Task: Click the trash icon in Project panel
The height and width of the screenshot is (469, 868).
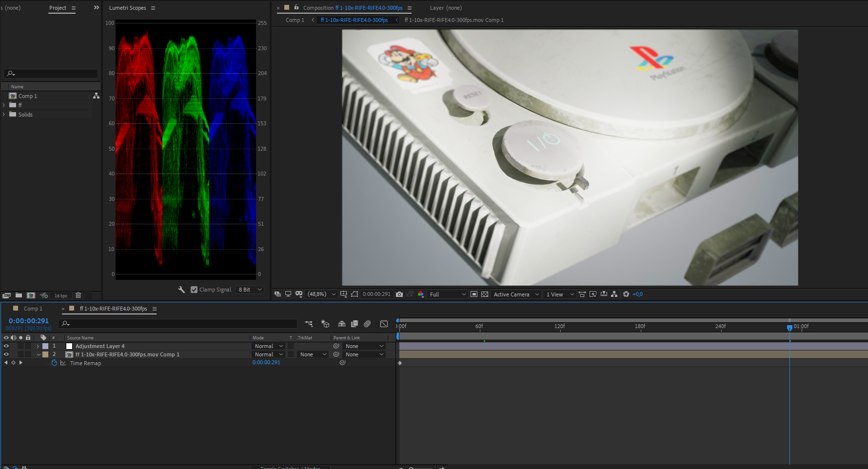Action: pyautogui.click(x=78, y=295)
